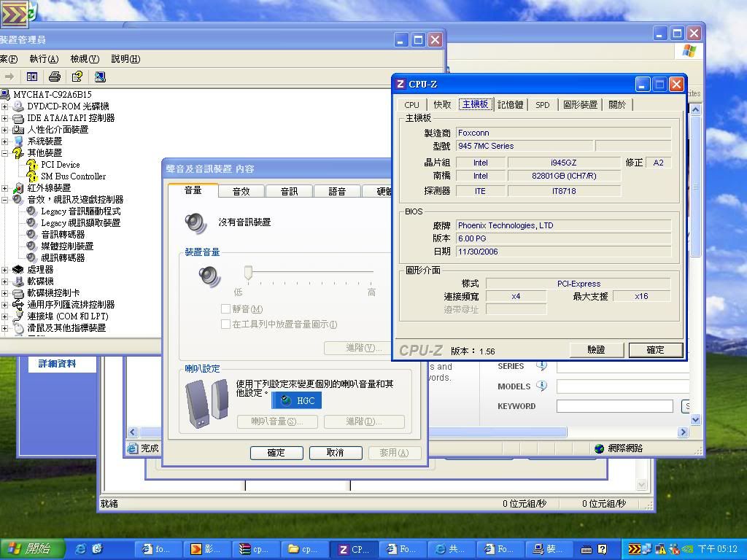The height and width of the screenshot is (560, 747).
Task: Click the speaker icon beside HGC
Action: coord(286,400)
